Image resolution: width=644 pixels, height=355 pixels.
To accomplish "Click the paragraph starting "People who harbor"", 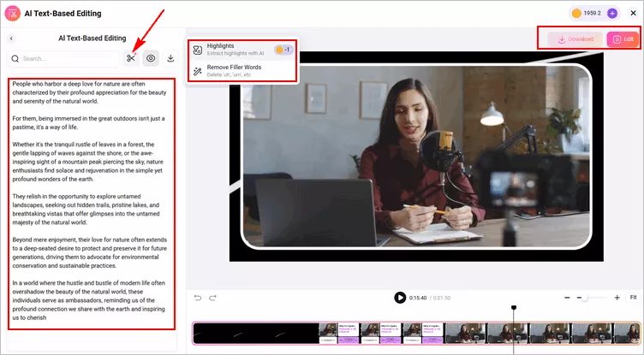I will [89, 92].
